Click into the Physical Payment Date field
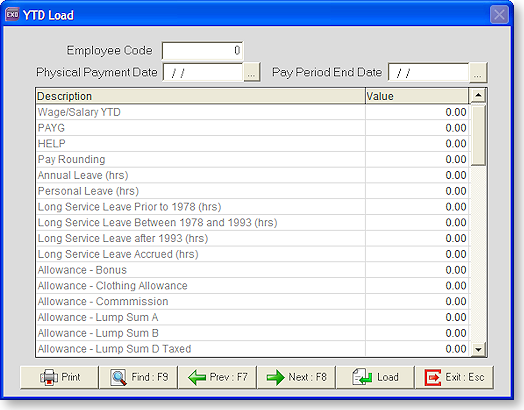Image resolution: width=524 pixels, height=410 pixels. coord(203,73)
